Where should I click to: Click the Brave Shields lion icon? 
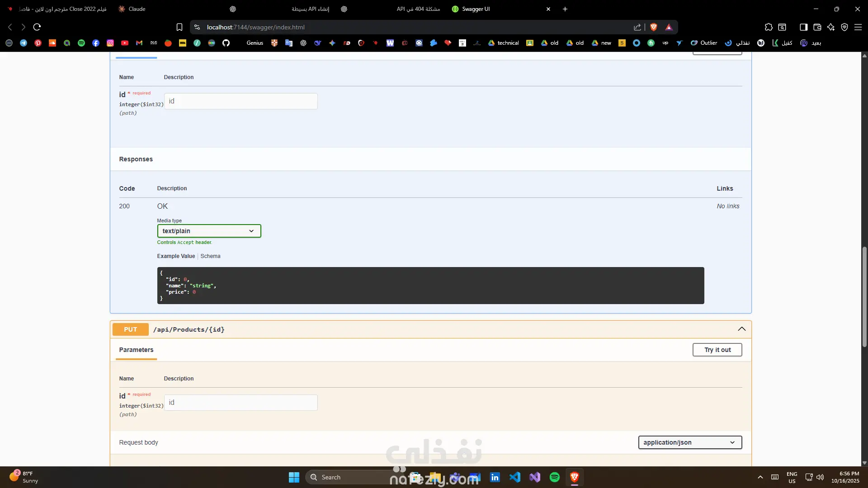coord(653,27)
